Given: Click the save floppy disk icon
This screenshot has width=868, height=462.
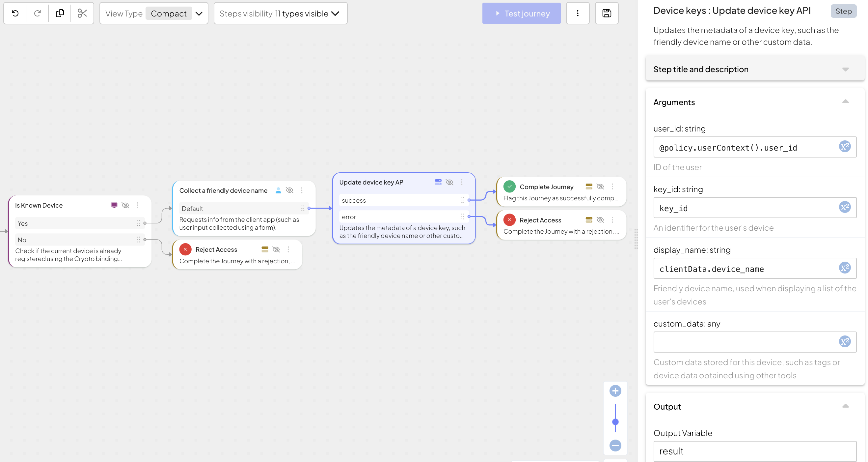Looking at the screenshot, I should coord(607,14).
